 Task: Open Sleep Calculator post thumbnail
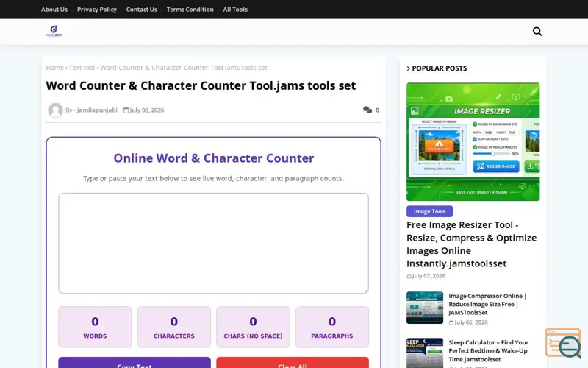[425, 353]
